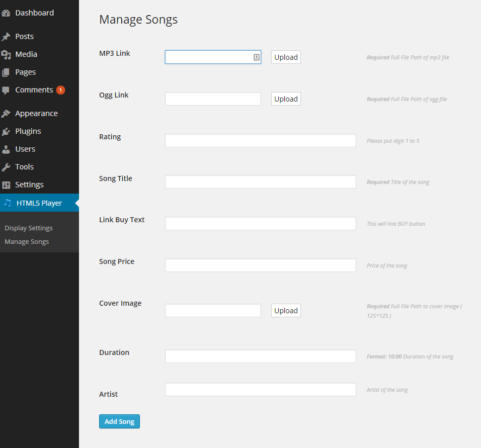Click the Dashboard gauge icon

pyautogui.click(x=6, y=13)
